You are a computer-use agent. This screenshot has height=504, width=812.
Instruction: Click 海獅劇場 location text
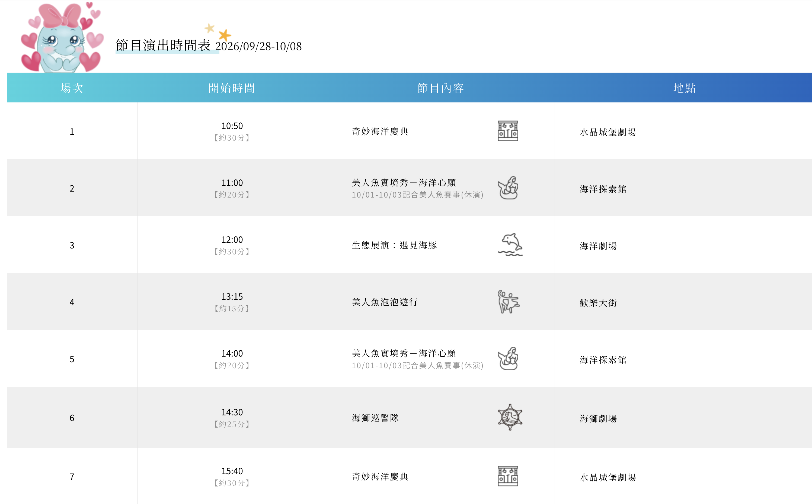click(598, 419)
